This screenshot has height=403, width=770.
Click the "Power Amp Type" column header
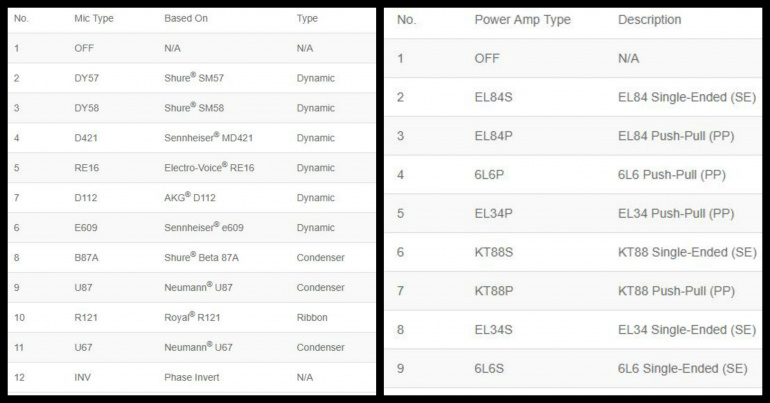(522, 20)
